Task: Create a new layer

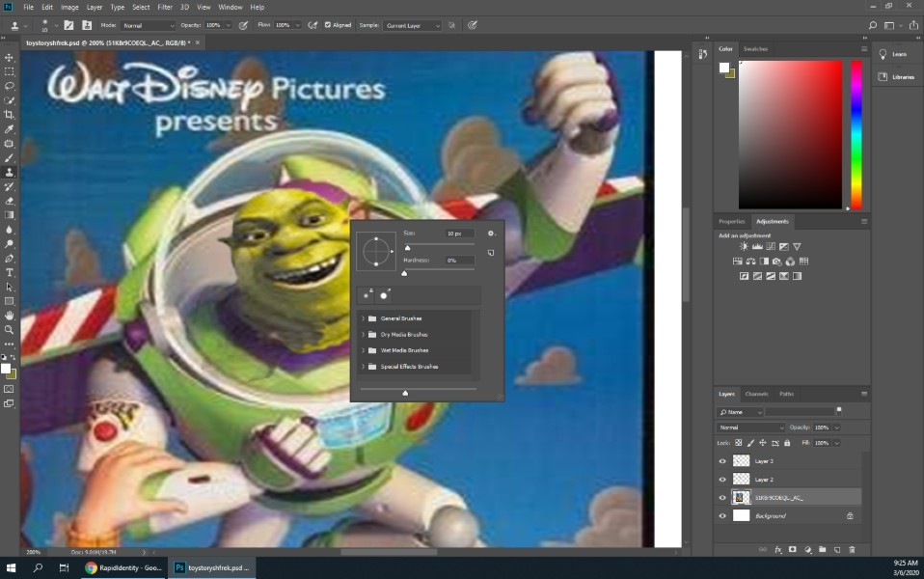Action: pos(837,549)
